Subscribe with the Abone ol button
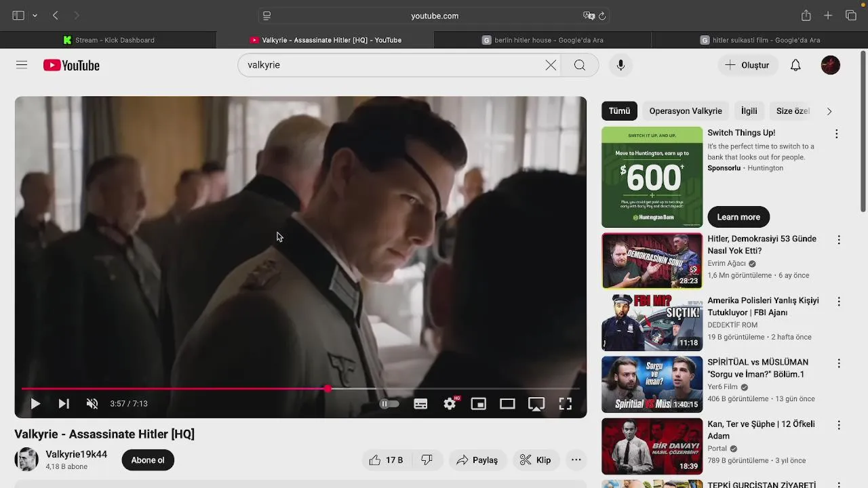The width and height of the screenshot is (868, 488). (148, 460)
